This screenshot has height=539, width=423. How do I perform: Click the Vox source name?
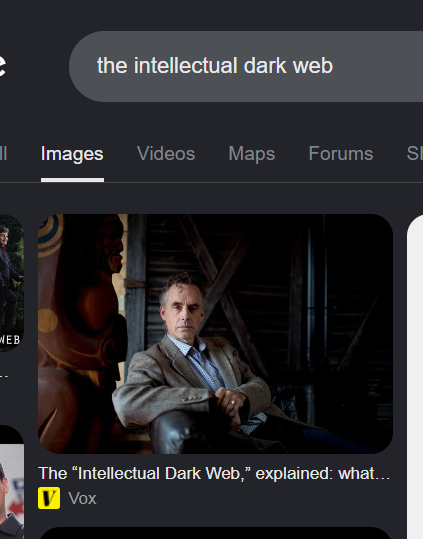(x=82, y=498)
